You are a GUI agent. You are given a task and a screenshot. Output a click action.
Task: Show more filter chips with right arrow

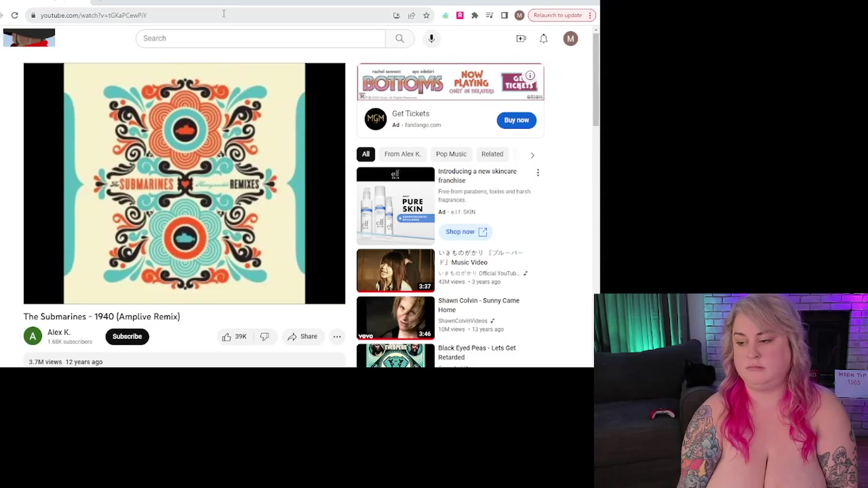coord(532,155)
